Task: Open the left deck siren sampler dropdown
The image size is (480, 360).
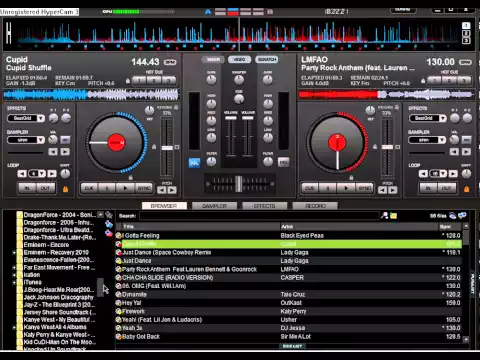Action: [x=41, y=140]
